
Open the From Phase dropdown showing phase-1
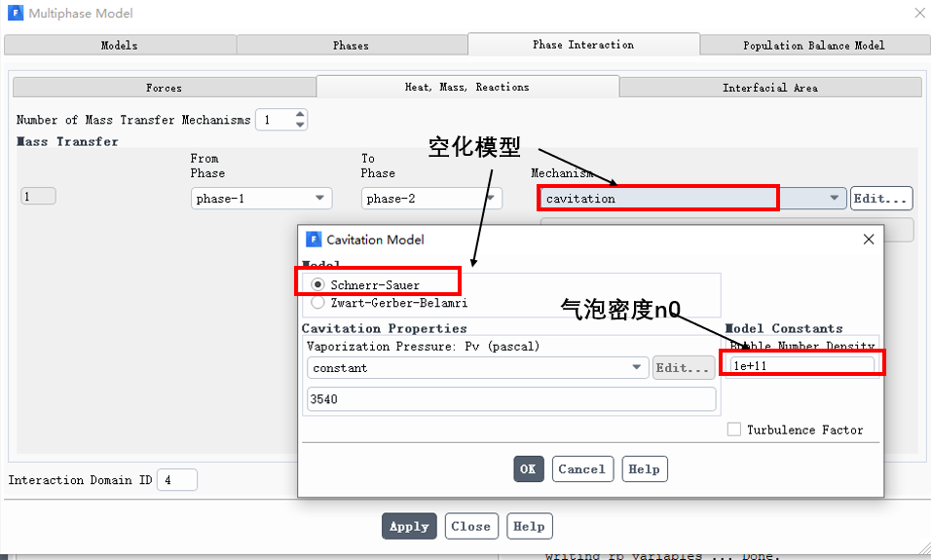coord(261,199)
